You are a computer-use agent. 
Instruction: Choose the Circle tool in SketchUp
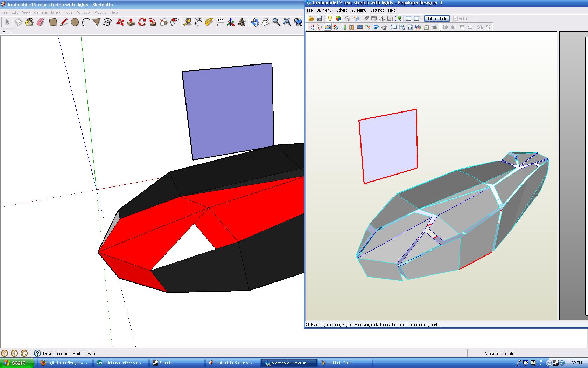pos(75,22)
